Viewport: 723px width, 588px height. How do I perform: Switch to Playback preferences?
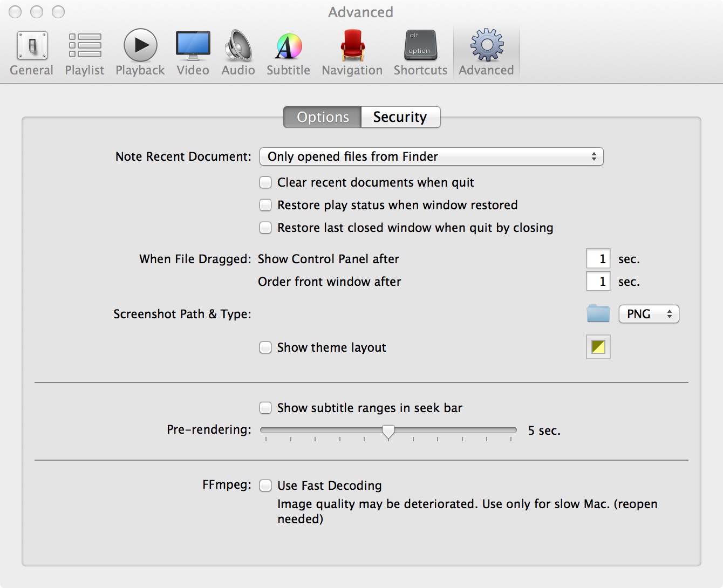click(140, 53)
